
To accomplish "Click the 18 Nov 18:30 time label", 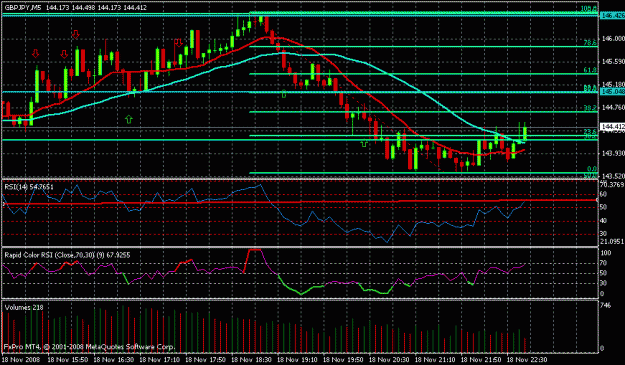I will (252, 359).
